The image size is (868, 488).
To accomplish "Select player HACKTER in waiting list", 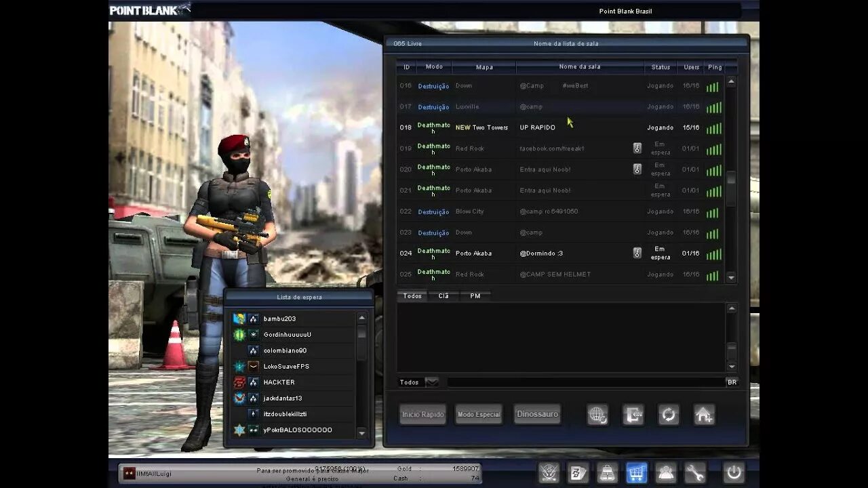I will [292, 382].
